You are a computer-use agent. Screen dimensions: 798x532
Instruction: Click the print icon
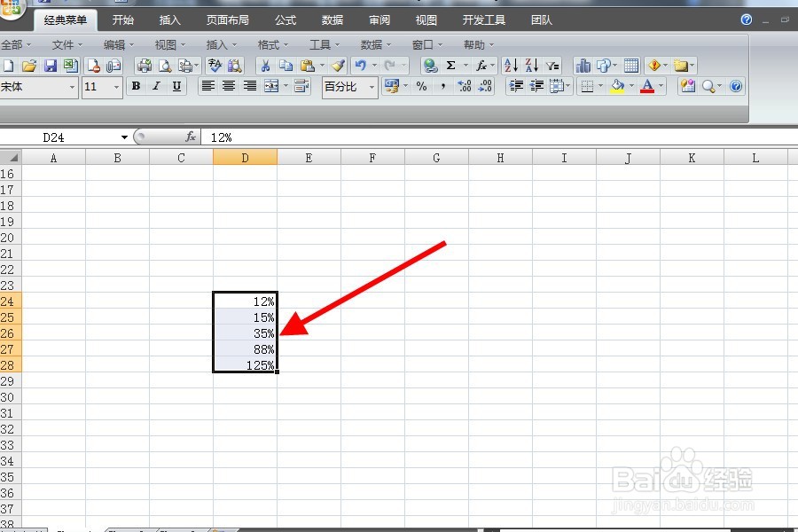[x=145, y=66]
